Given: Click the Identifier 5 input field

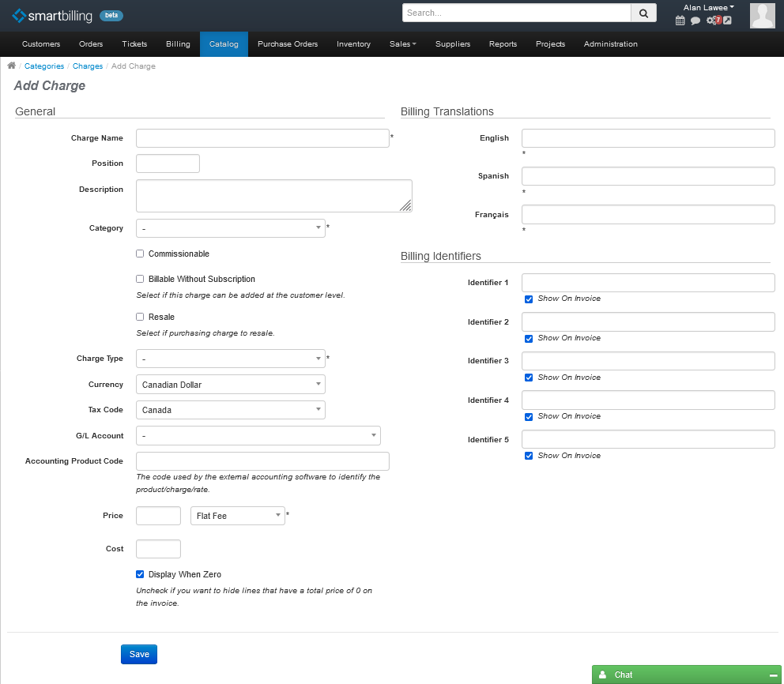Looking at the screenshot, I should coord(648,439).
